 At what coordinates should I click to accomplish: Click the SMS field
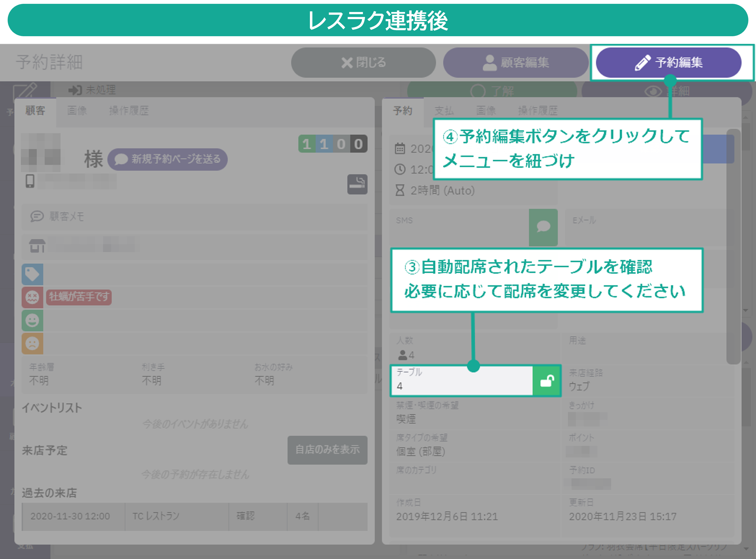(x=459, y=227)
